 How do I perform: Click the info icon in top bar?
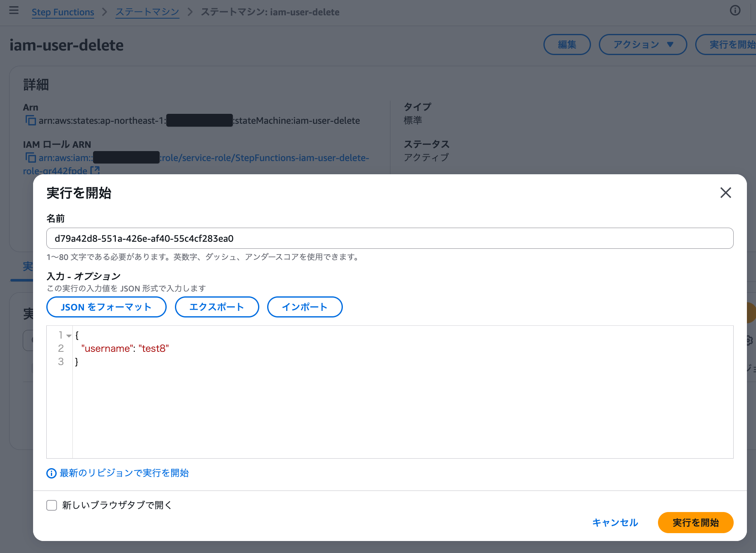pyautogui.click(x=735, y=10)
